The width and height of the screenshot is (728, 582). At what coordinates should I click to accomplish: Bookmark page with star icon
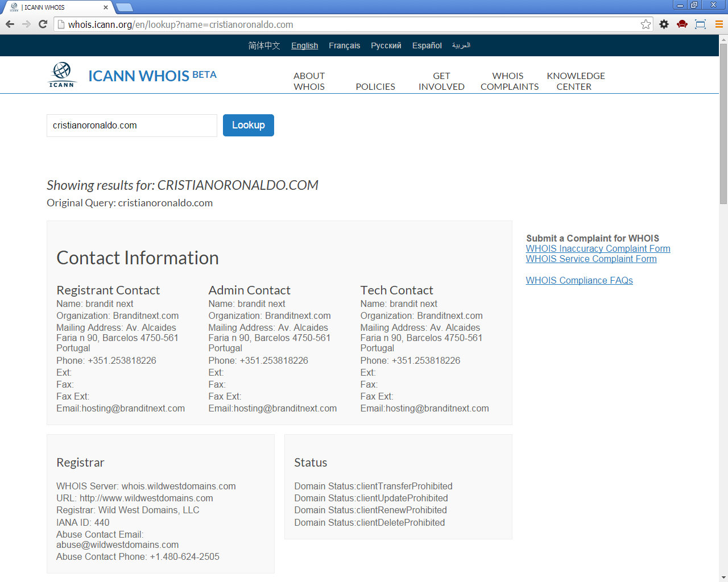click(x=646, y=24)
